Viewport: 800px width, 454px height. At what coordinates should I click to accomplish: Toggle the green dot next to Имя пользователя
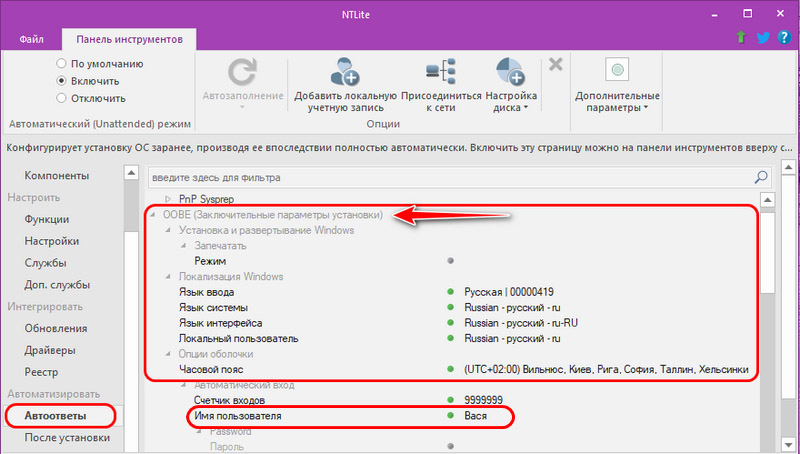pyautogui.click(x=451, y=416)
